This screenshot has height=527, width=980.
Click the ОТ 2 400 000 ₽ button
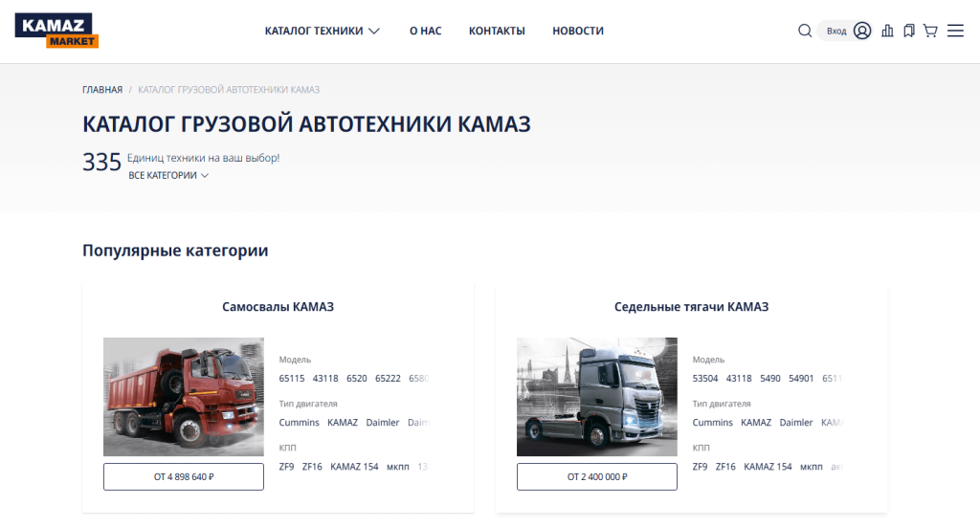pyautogui.click(x=597, y=476)
